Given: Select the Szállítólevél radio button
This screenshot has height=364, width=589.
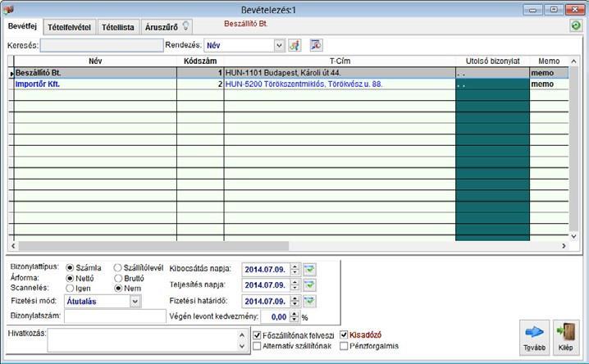Looking at the screenshot, I should (x=117, y=267).
